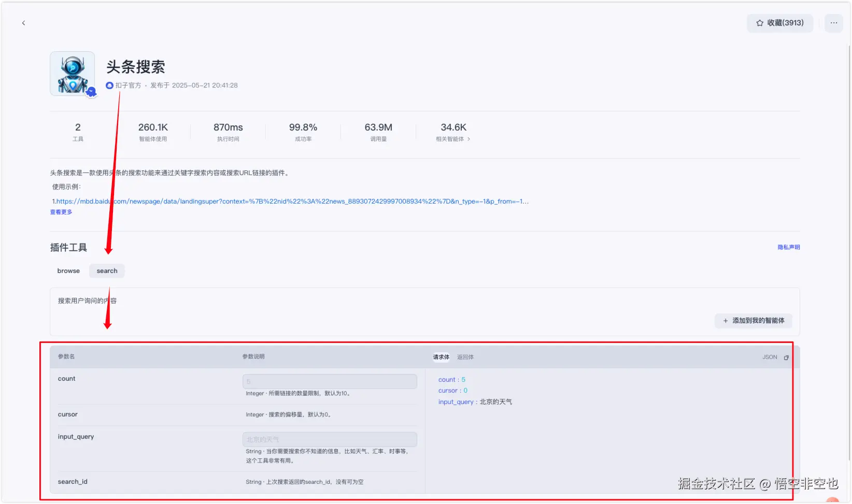852x504 pixels.
Task: Copy JSON using the copy icon
Action: 786,358
